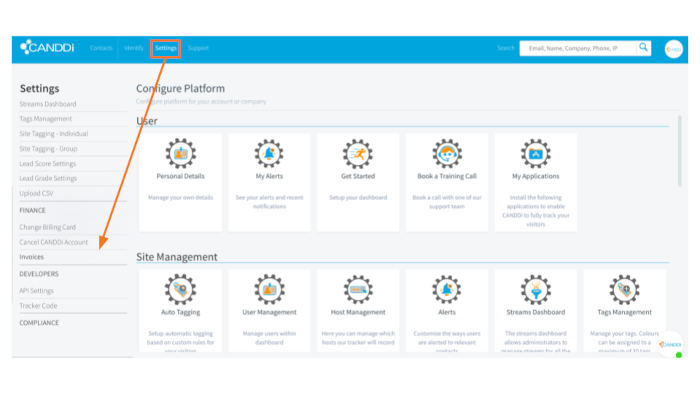
Task: Open the Identify menu
Action: point(134,48)
